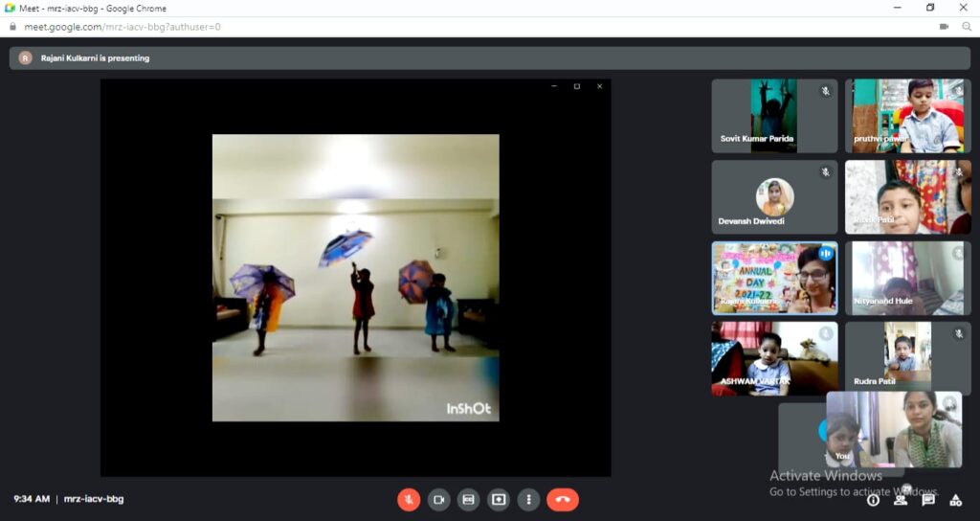This screenshot has height=521, width=980.
Task: Select the Rajani Kulkarni video tile
Action: click(774, 279)
